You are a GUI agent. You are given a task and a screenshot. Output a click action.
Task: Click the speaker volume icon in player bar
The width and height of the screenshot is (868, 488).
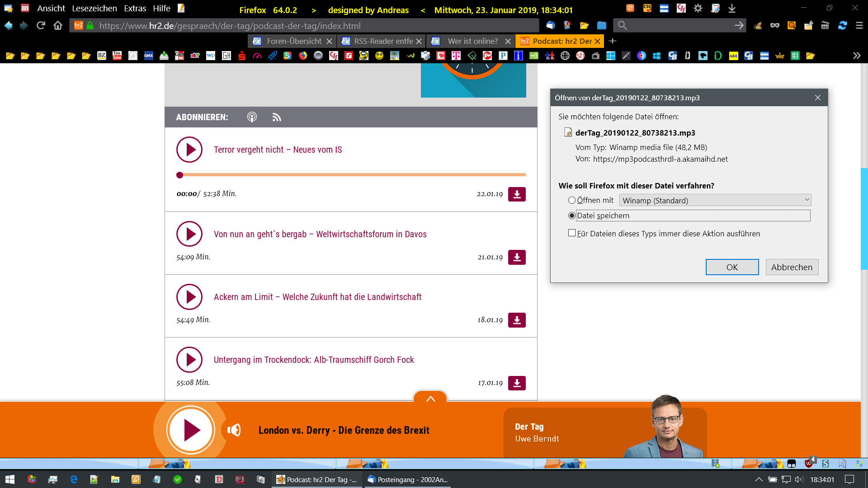(x=234, y=430)
